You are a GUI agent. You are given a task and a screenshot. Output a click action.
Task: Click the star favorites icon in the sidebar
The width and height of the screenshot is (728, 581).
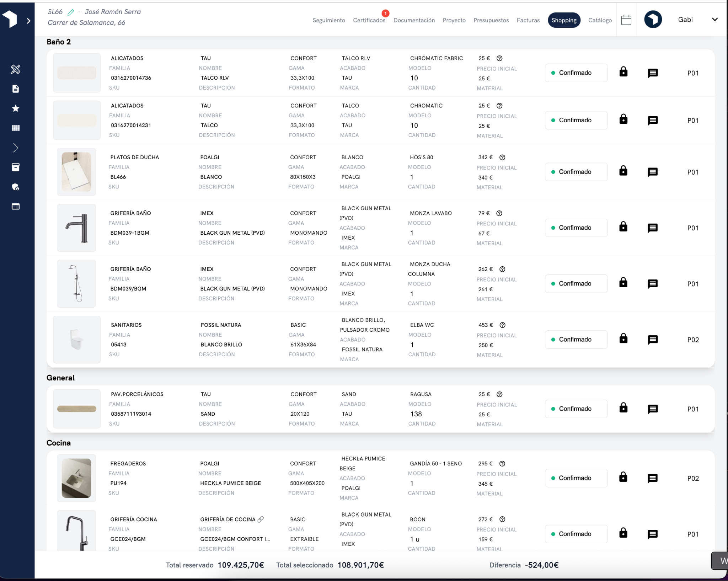point(16,108)
